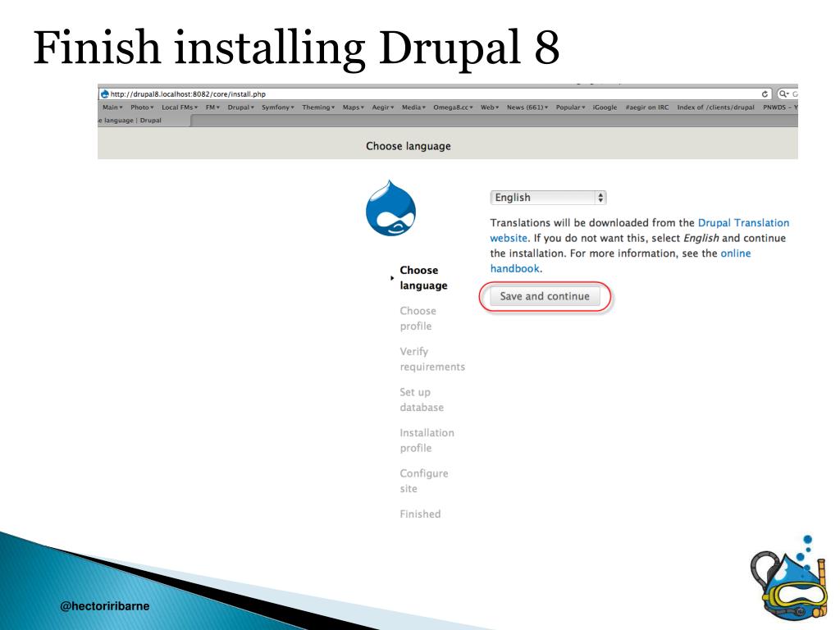Click the 'Configure site' installer step
Screen dimensions: 840x630
(x=424, y=481)
